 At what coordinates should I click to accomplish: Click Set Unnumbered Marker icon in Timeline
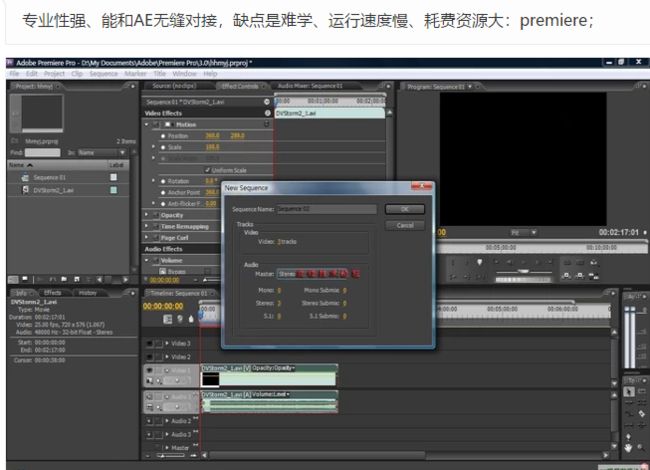pyautogui.click(x=191, y=319)
